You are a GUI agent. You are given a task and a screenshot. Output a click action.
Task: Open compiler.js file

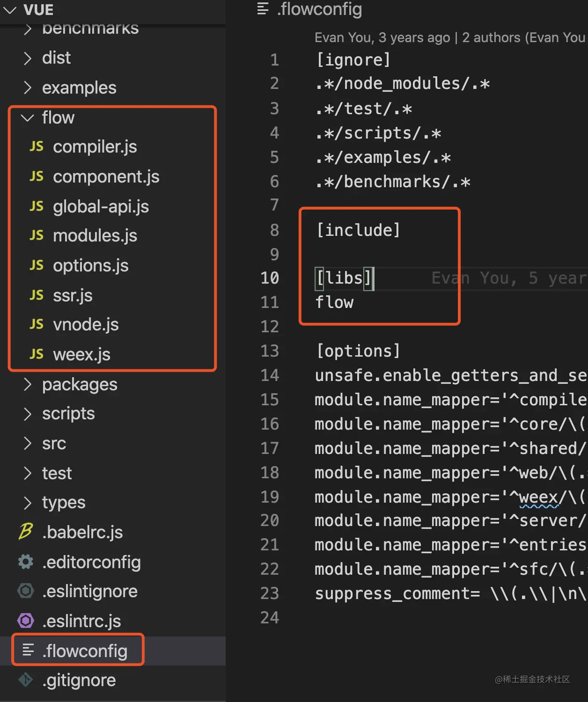[x=95, y=147]
